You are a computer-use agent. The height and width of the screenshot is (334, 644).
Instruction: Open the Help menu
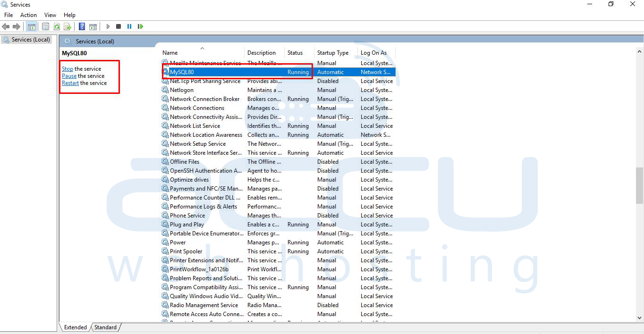click(x=69, y=15)
